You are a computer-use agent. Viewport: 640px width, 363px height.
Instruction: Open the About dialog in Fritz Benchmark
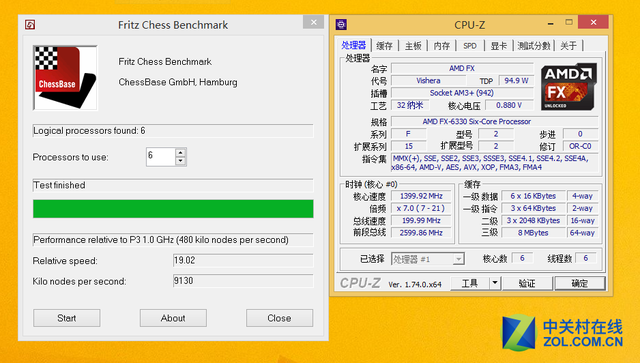pos(173,318)
